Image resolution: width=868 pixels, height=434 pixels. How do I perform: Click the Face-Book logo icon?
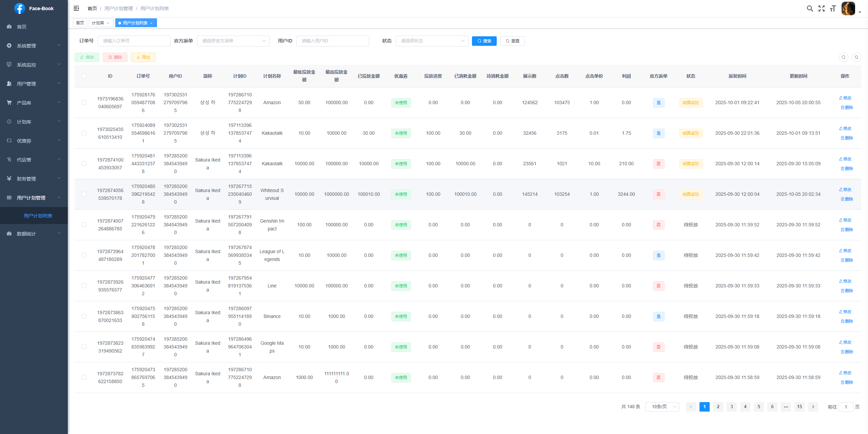pyautogui.click(x=20, y=8)
